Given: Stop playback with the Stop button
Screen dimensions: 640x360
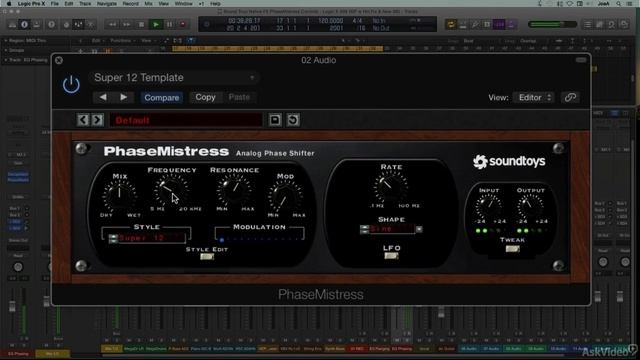Looking at the screenshot, I should (141, 24).
